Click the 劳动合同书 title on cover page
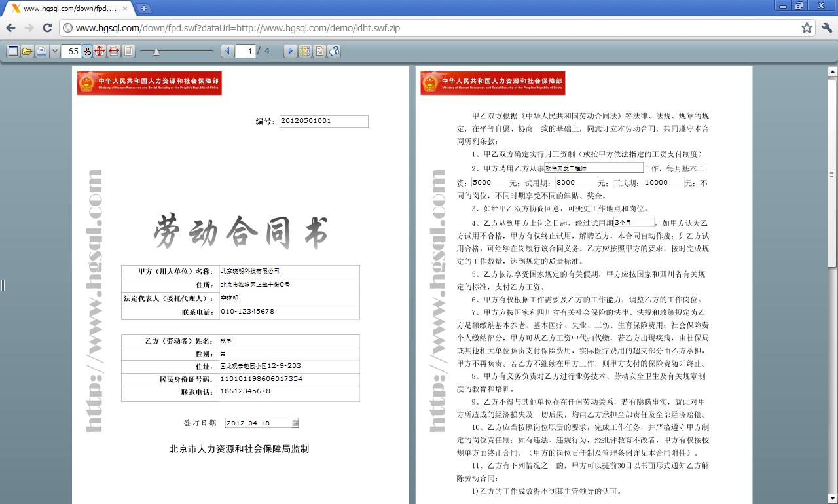Viewport: 838px width, 504px height. pos(240,232)
